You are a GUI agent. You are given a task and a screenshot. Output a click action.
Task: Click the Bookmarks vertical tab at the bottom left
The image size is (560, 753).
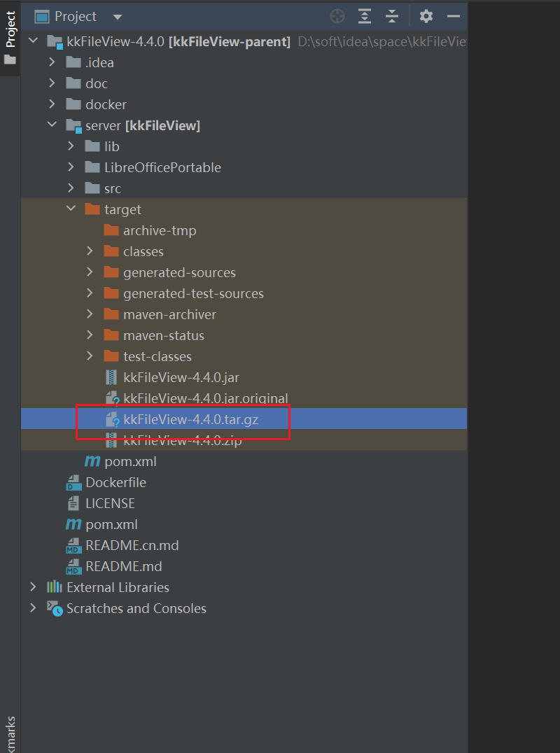tap(10, 734)
